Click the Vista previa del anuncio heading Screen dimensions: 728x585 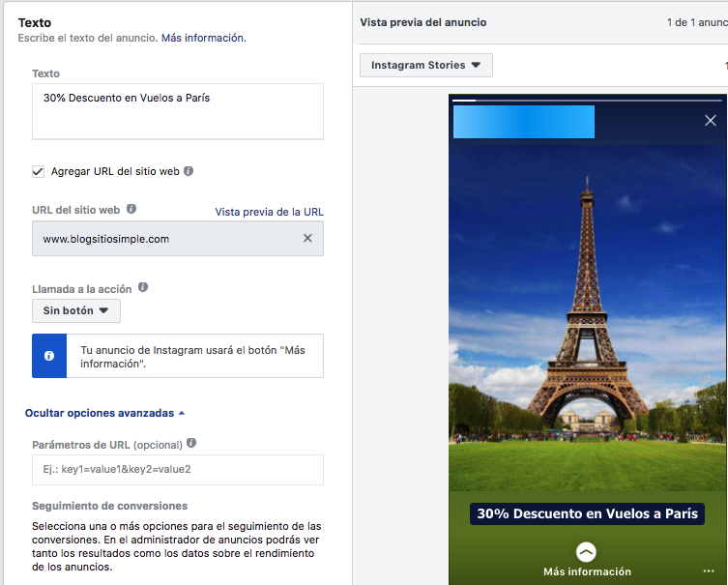point(423,22)
